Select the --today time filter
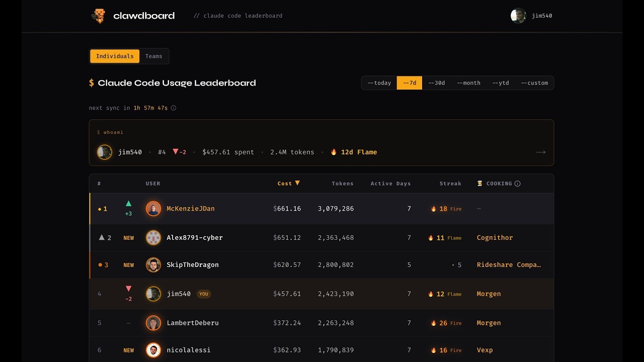This screenshot has width=644, height=362. point(379,82)
